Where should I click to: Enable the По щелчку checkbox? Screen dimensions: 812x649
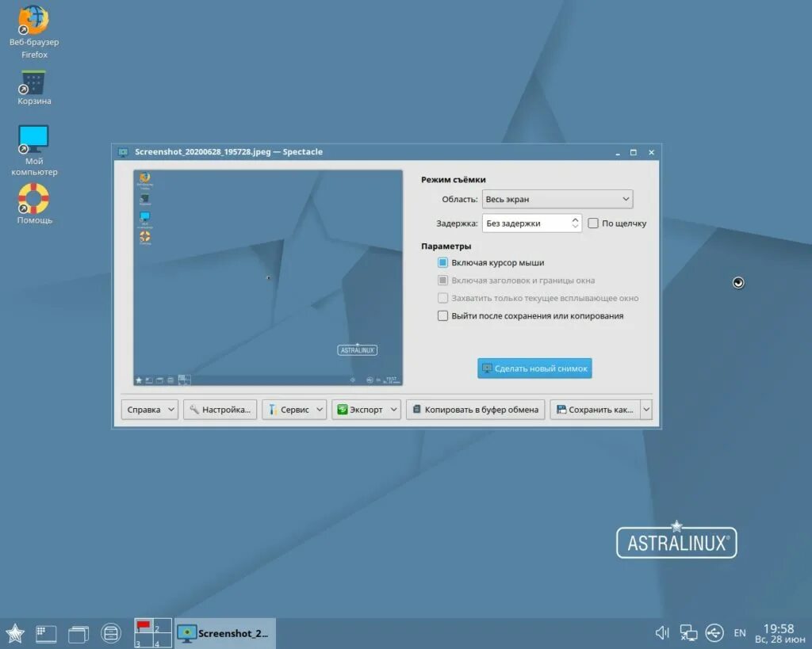(593, 223)
